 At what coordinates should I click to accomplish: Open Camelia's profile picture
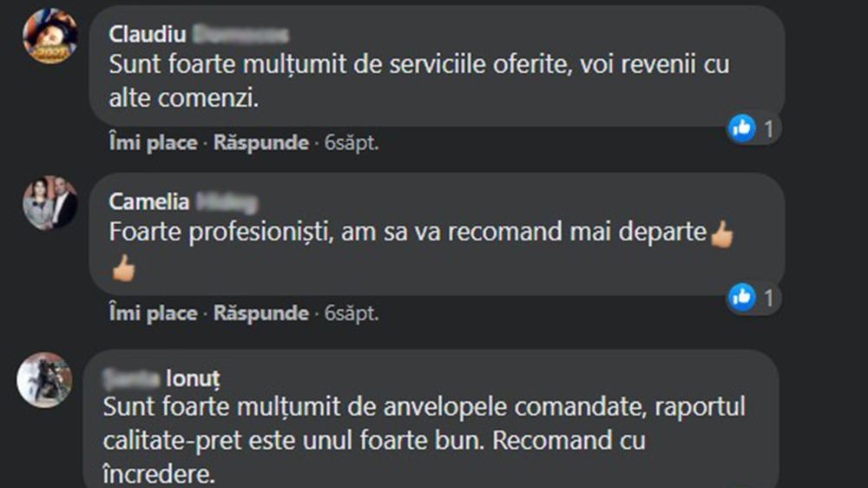click(x=50, y=203)
